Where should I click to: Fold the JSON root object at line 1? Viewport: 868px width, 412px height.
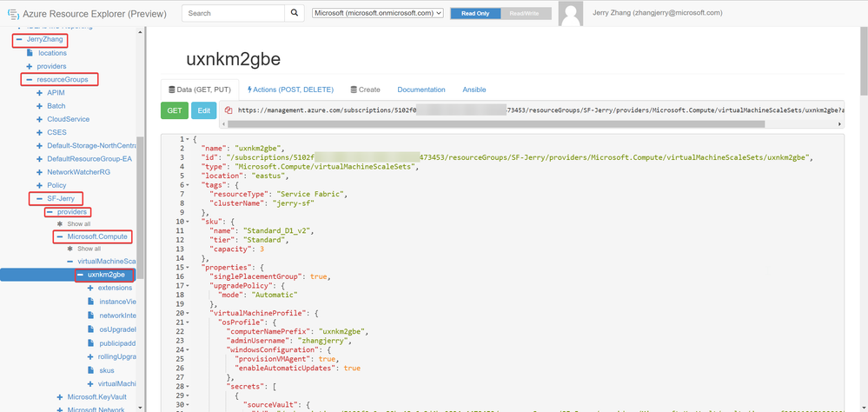tap(189, 139)
